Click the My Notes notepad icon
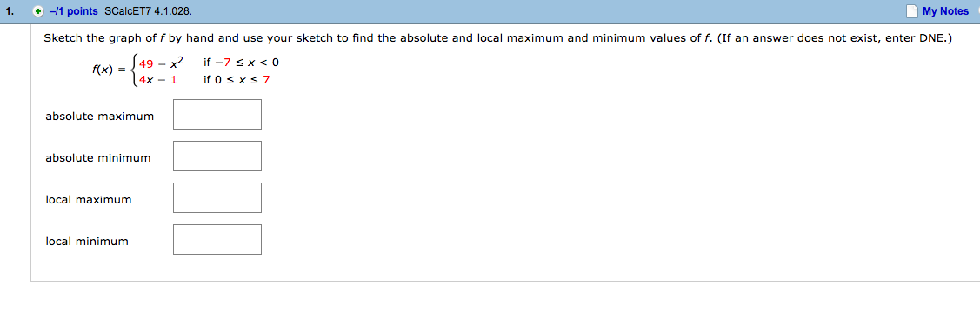This screenshot has height=313, width=980. (913, 11)
